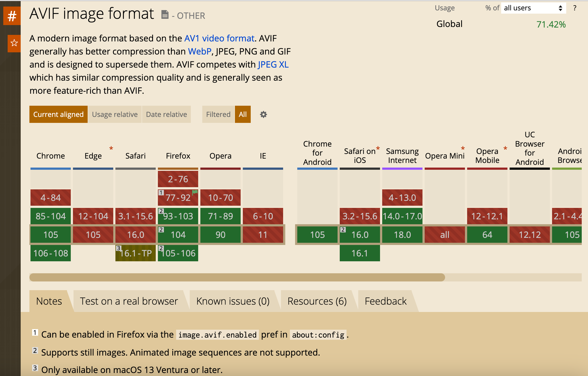Switch to Date relative view

[166, 114]
